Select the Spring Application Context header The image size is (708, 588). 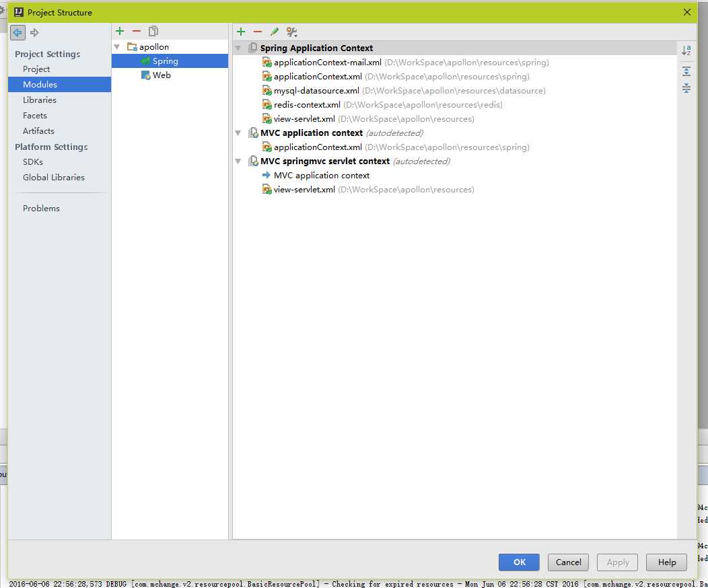[454, 48]
